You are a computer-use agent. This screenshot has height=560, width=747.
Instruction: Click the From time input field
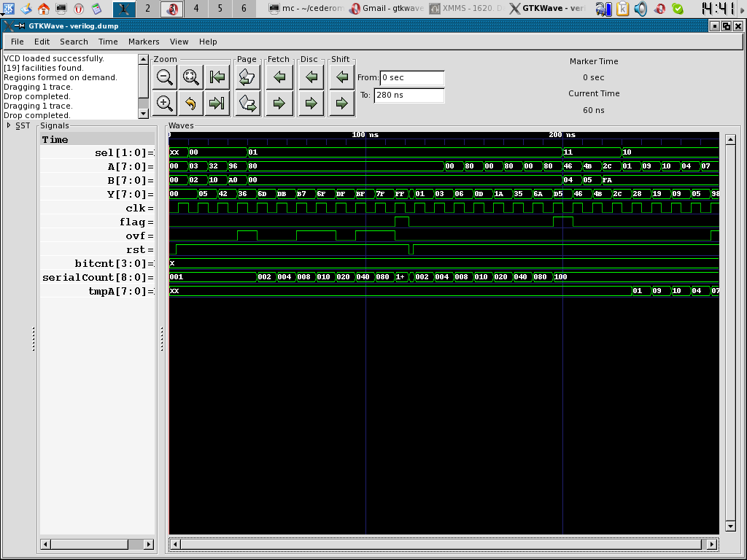(x=411, y=77)
